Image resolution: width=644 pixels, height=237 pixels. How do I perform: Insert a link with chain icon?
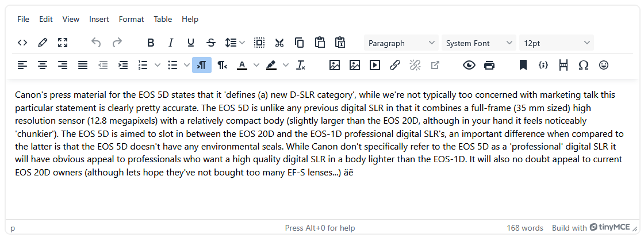coord(395,66)
